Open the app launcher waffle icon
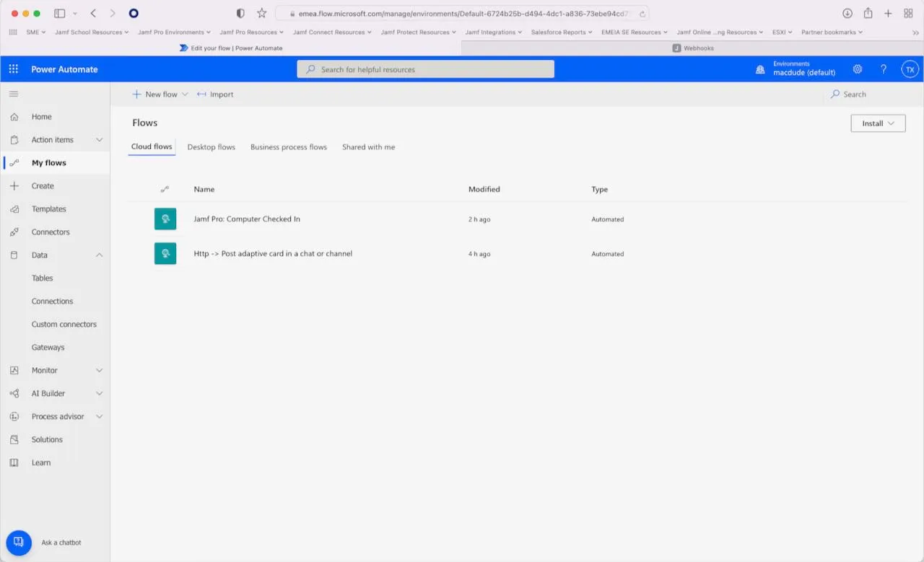 coord(12,69)
